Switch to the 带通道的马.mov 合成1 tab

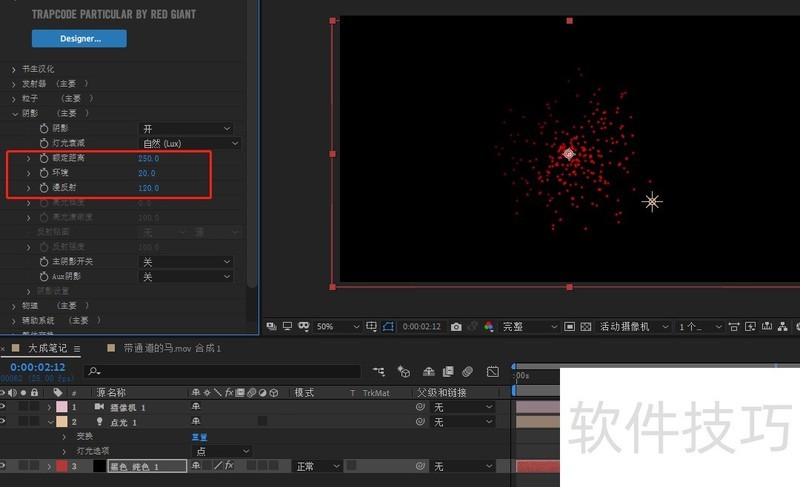point(171,348)
